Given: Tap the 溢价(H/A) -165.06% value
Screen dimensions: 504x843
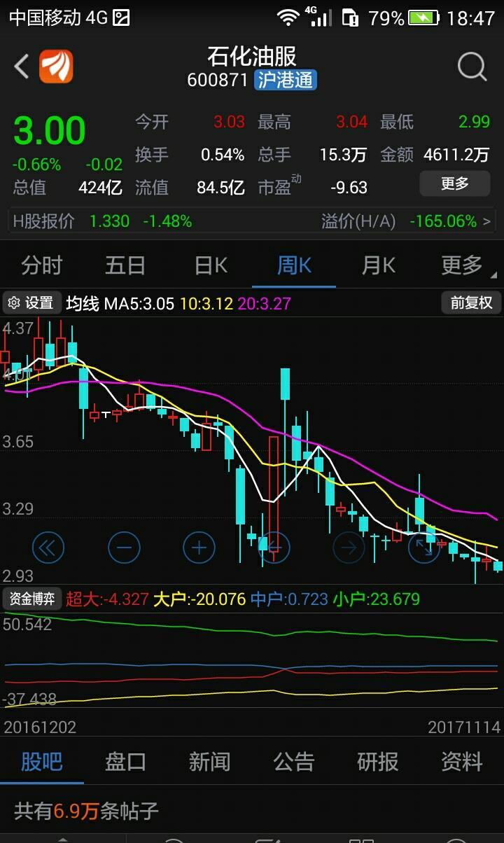Looking at the screenshot, I should tap(442, 222).
